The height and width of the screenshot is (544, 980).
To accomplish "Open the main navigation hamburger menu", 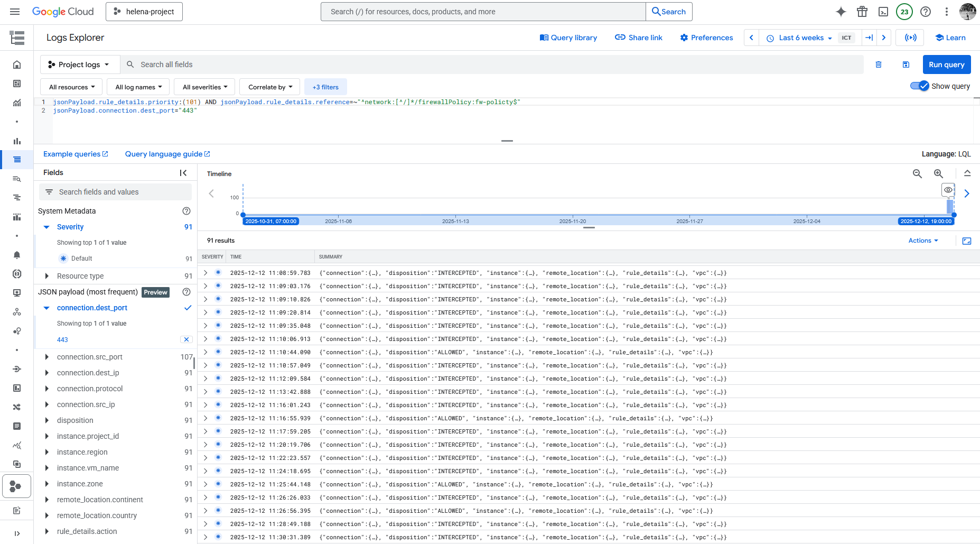I will point(15,12).
